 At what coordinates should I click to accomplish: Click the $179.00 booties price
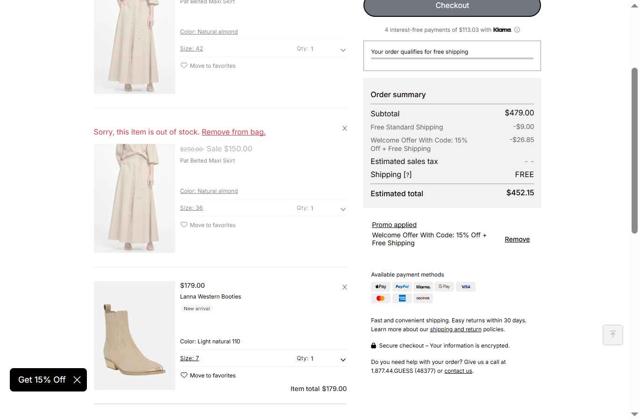point(193,286)
